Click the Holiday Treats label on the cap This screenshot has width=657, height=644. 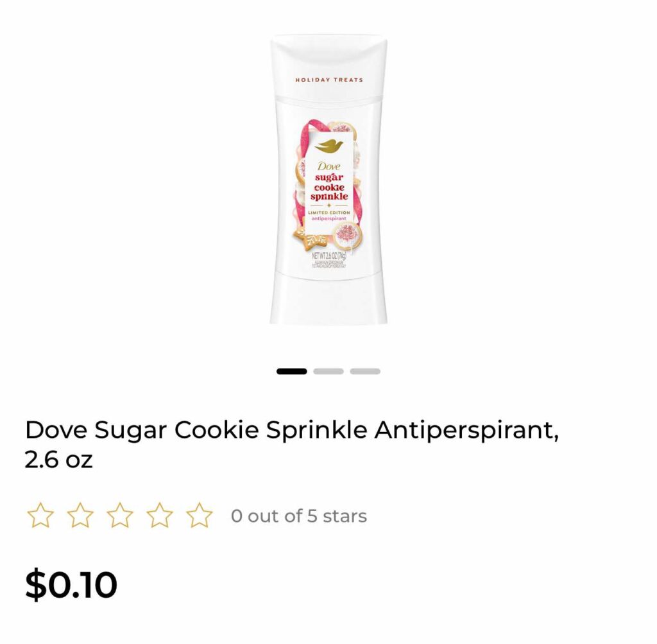(x=329, y=80)
